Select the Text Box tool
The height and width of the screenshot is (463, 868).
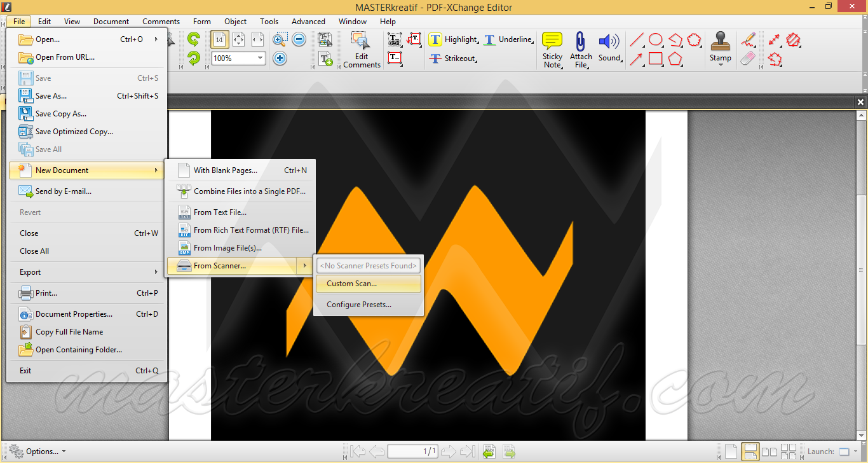(x=395, y=58)
